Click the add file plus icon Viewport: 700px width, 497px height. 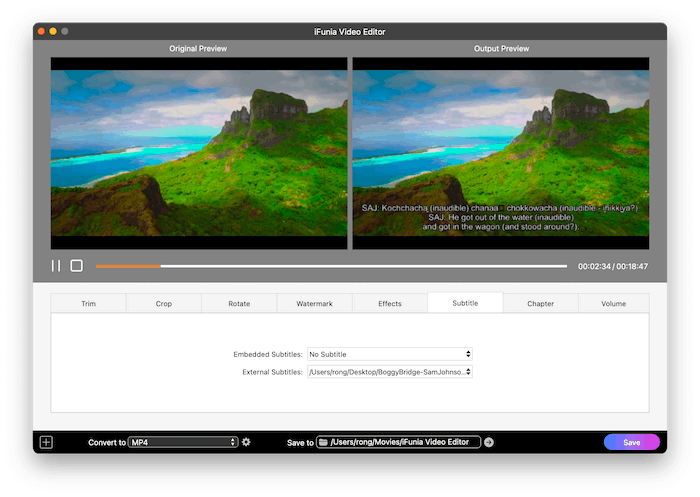click(x=46, y=442)
